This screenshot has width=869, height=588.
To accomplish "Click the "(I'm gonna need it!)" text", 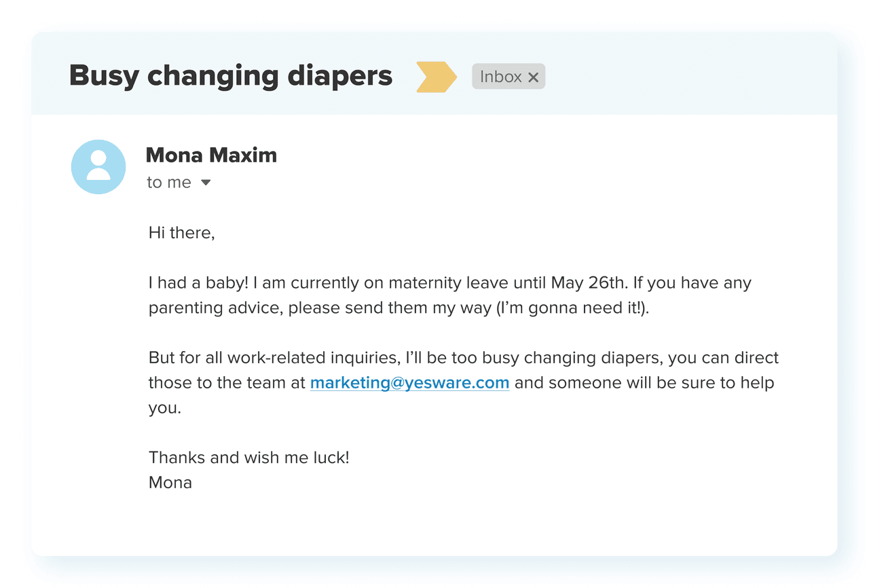I will point(572,308).
